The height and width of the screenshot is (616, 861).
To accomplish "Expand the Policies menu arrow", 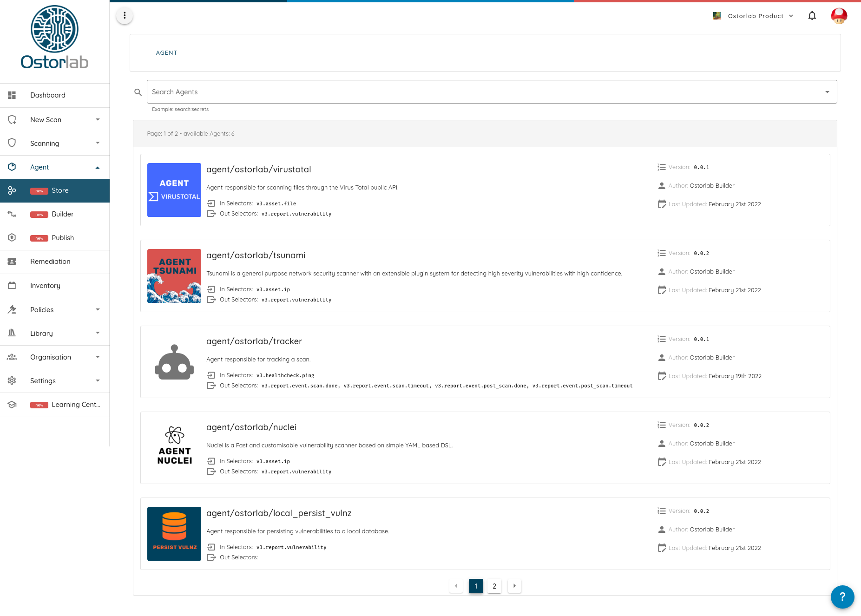I will pyautogui.click(x=98, y=309).
